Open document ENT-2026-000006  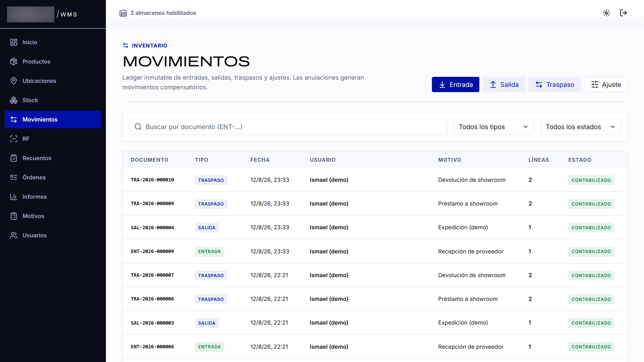coord(152,347)
